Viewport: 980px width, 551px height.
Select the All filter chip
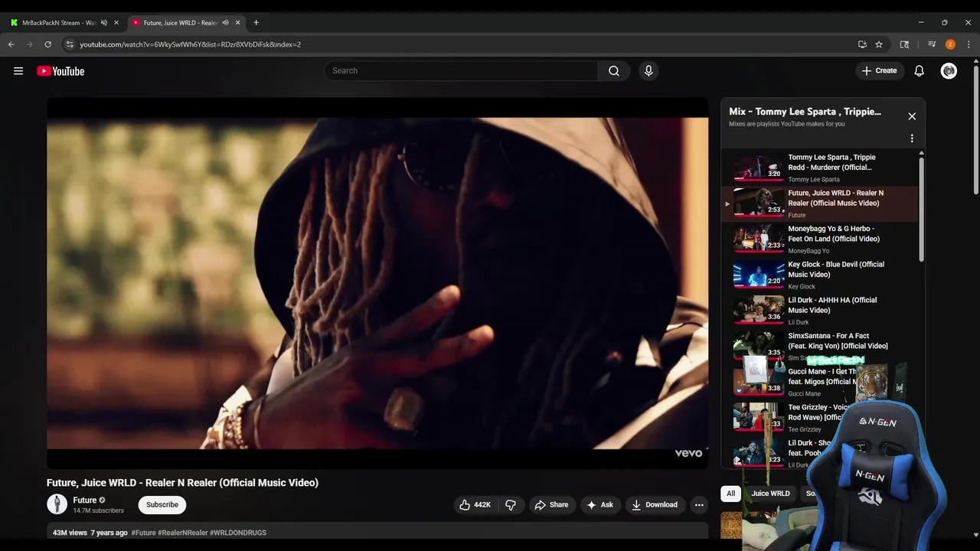point(731,494)
